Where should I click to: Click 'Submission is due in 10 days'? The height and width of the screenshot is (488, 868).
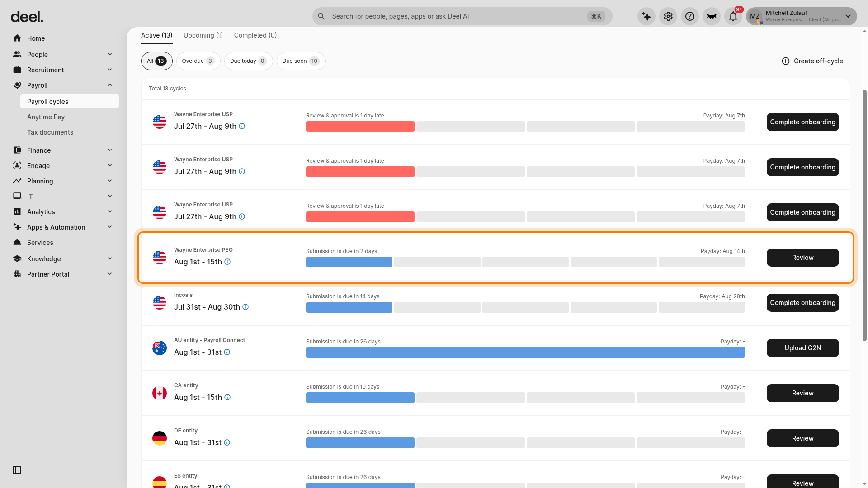343,387
